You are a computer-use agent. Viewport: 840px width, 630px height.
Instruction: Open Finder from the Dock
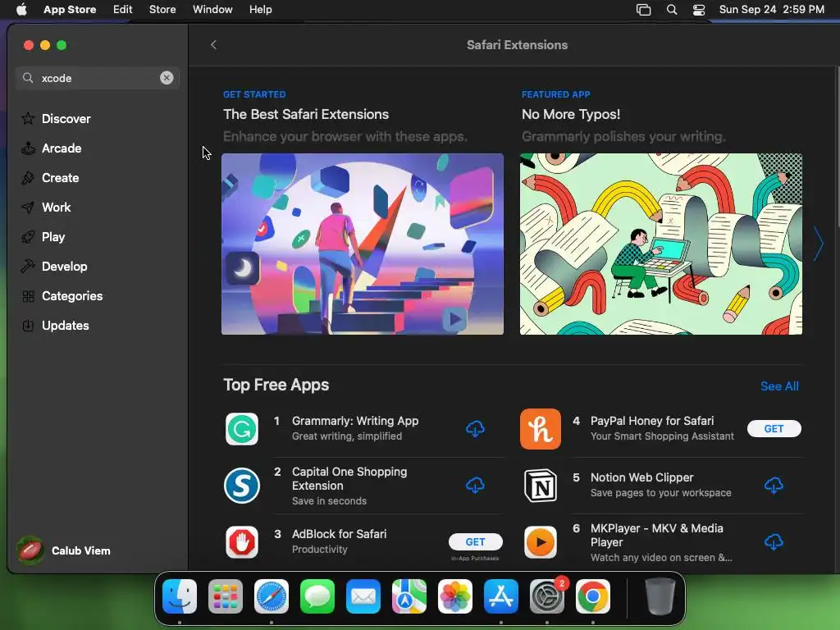[x=180, y=596]
